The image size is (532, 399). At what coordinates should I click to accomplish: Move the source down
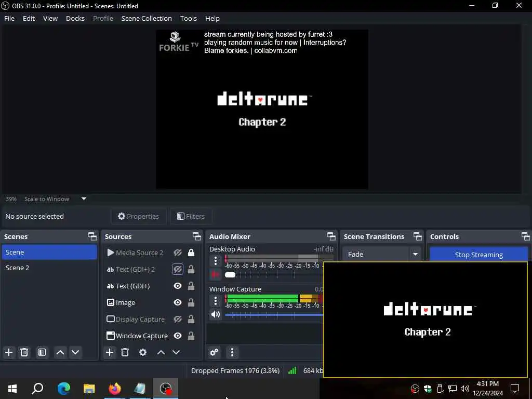(x=176, y=352)
